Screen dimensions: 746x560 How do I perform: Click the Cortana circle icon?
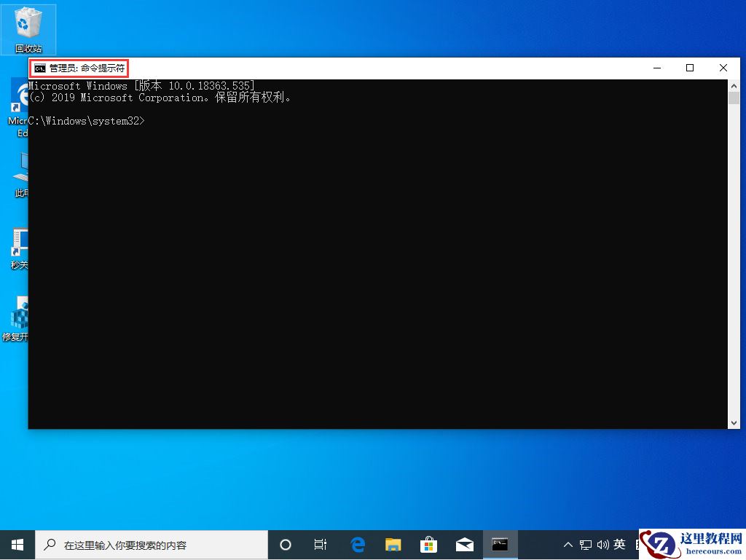285,544
